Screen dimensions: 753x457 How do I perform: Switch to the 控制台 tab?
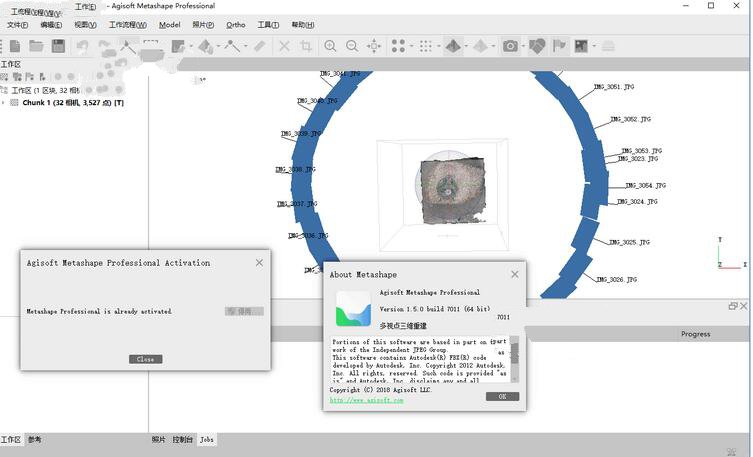click(182, 440)
